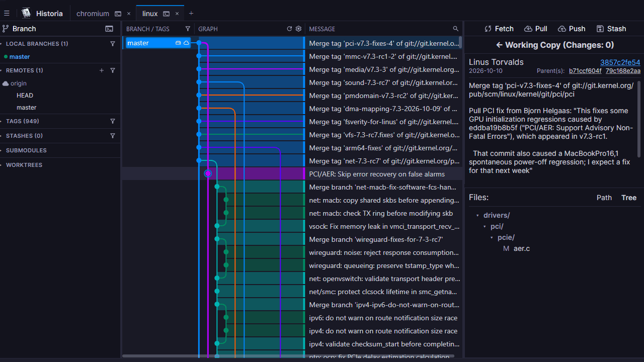Click cloud icon on master label
Image resolution: width=644 pixels, height=362 pixels.
[186, 43]
